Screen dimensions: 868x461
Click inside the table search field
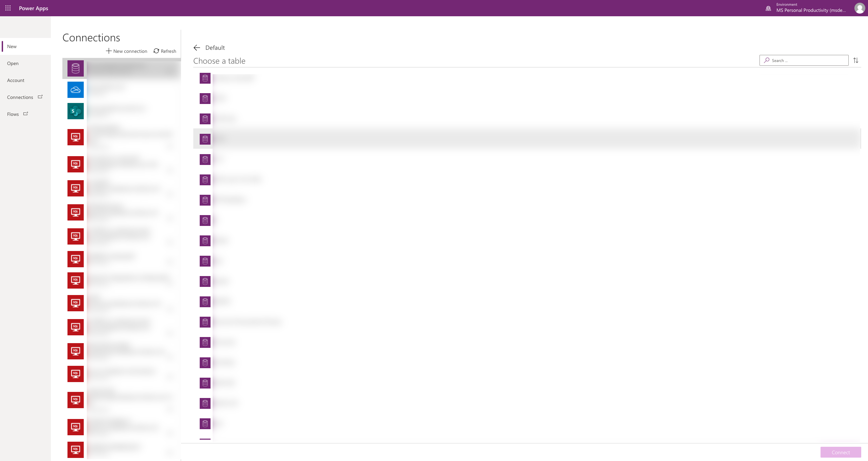pos(804,60)
